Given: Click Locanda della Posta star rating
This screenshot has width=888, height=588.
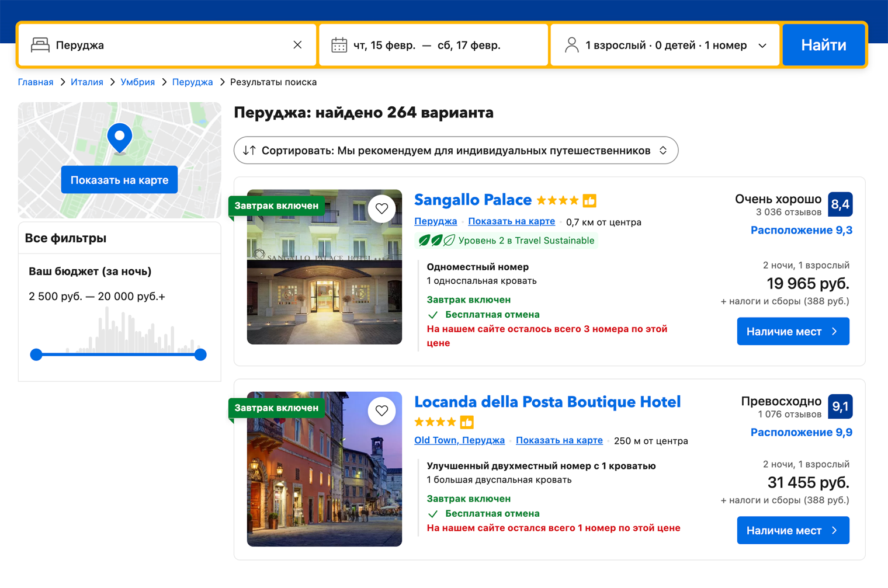Looking at the screenshot, I should (x=435, y=422).
